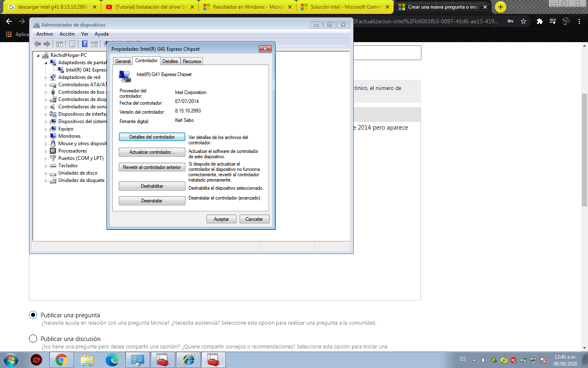588x368 pixels.
Task: Dismiss dialog with Cancelar button
Action: click(254, 219)
